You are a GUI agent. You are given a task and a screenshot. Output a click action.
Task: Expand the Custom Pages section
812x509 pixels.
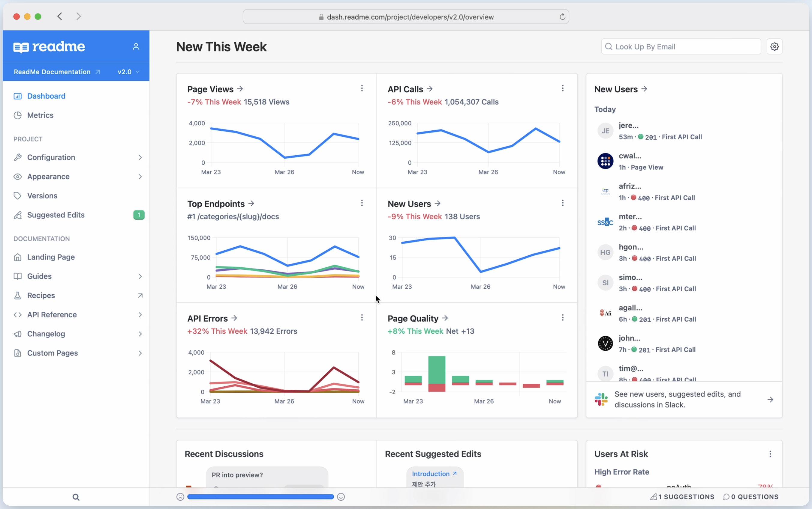(140, 353)
